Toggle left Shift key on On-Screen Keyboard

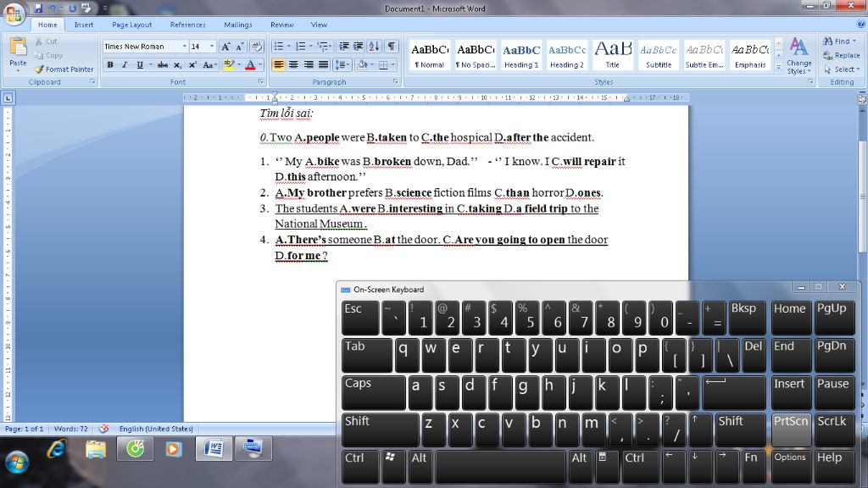[380, 430]
